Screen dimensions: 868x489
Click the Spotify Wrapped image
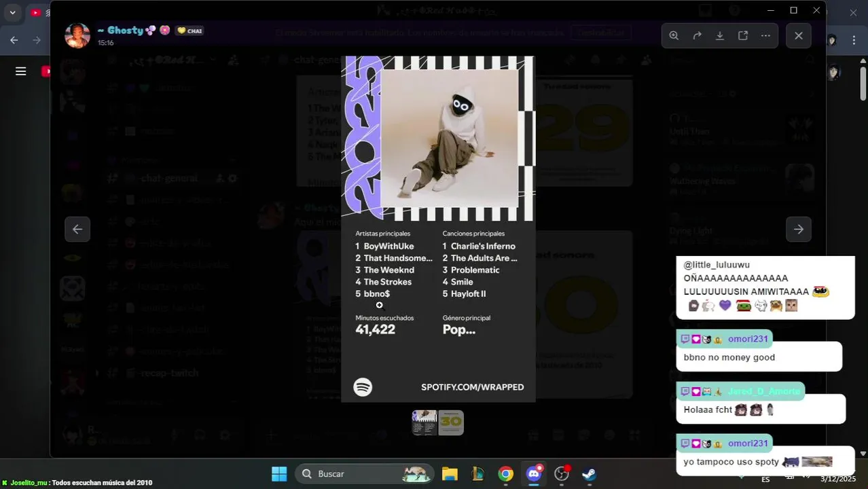438,230
